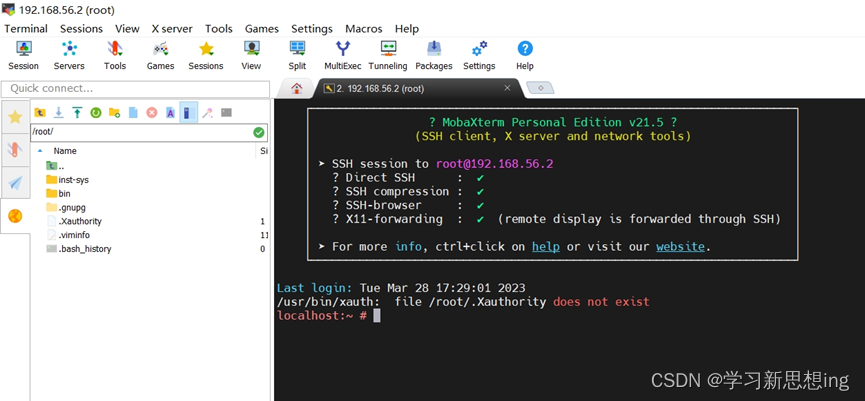The image size is (865, 401).
Task: Select the .gnupg folder
Action: pyautogui.click(x=66, y=207)
